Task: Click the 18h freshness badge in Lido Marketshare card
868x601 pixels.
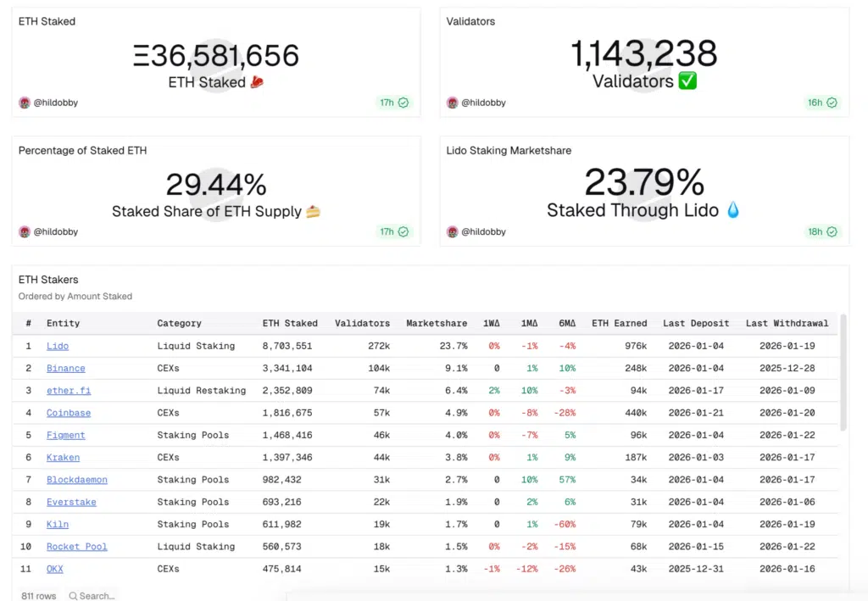Action: (x=822, y=231)
